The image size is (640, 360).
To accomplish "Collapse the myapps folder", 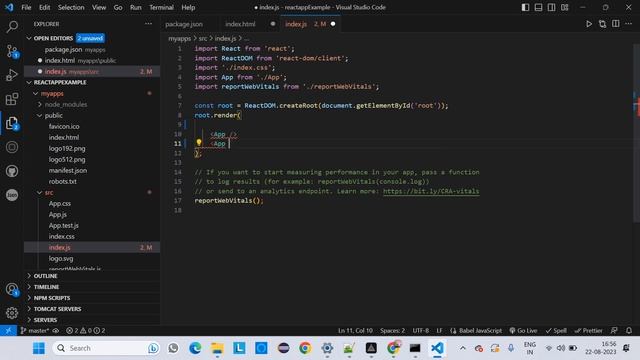I will [36, 93].
